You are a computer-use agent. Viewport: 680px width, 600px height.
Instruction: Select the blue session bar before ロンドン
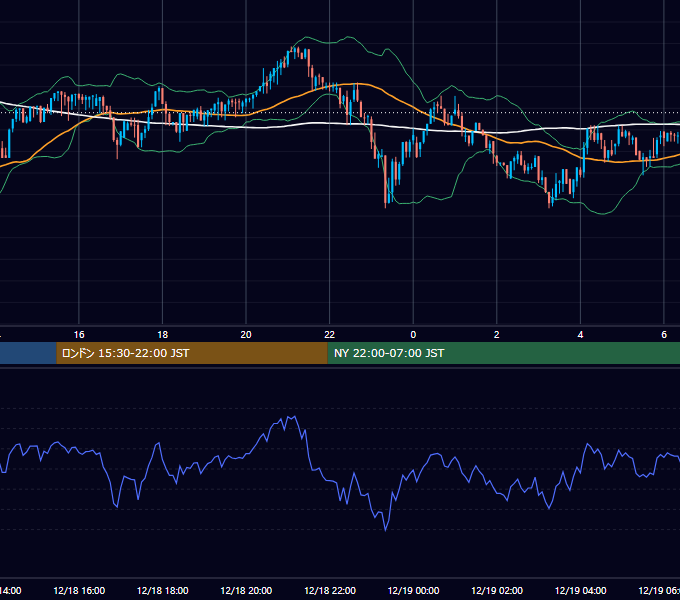[x=28, y=353]
